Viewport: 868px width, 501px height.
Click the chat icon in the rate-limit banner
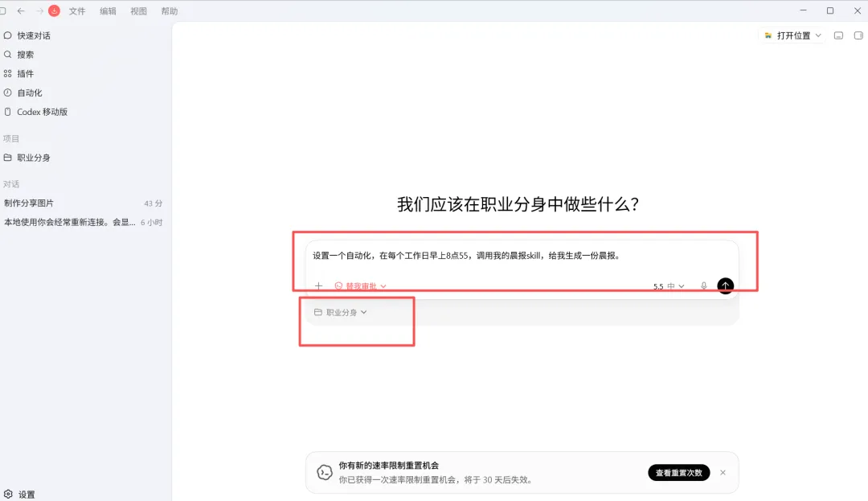[325, 472]
